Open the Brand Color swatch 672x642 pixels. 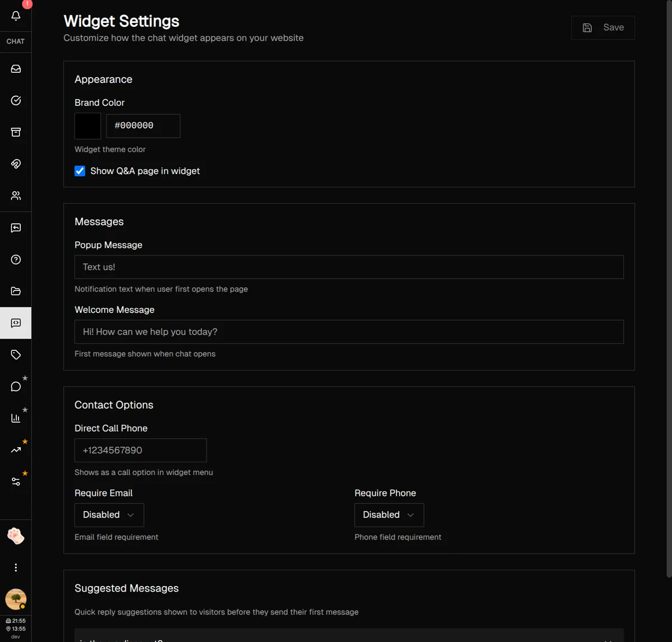87,125
